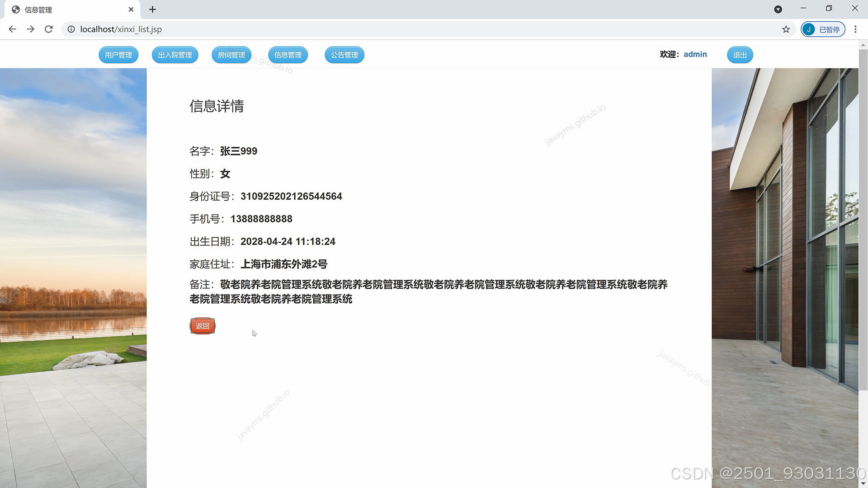Close the 信息管理 tab
The height and width of the screenshot is (488, 868).
[131, 9]
